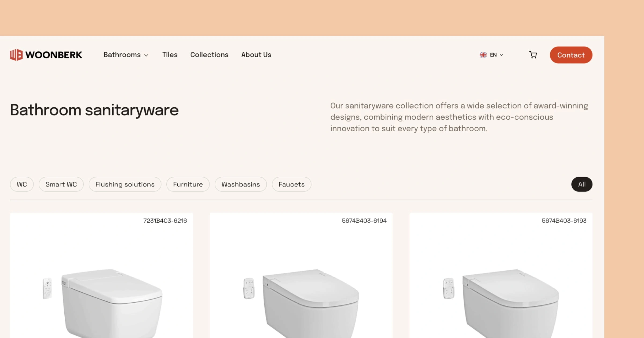The width and height of the screenshot is (644, 338).
Task: Click the Bathroom sanitaryware heading
Action: pyautogui.click(x=94, y=110)
